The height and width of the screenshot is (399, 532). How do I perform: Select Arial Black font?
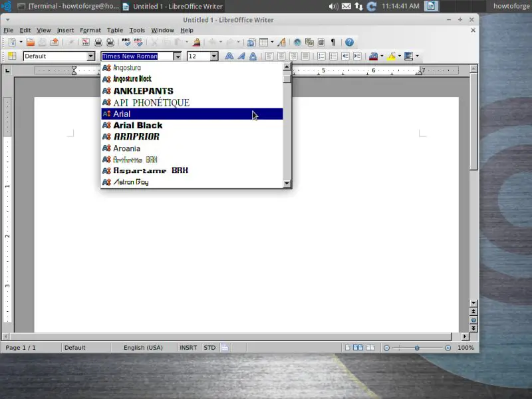[x=192, y=125]
